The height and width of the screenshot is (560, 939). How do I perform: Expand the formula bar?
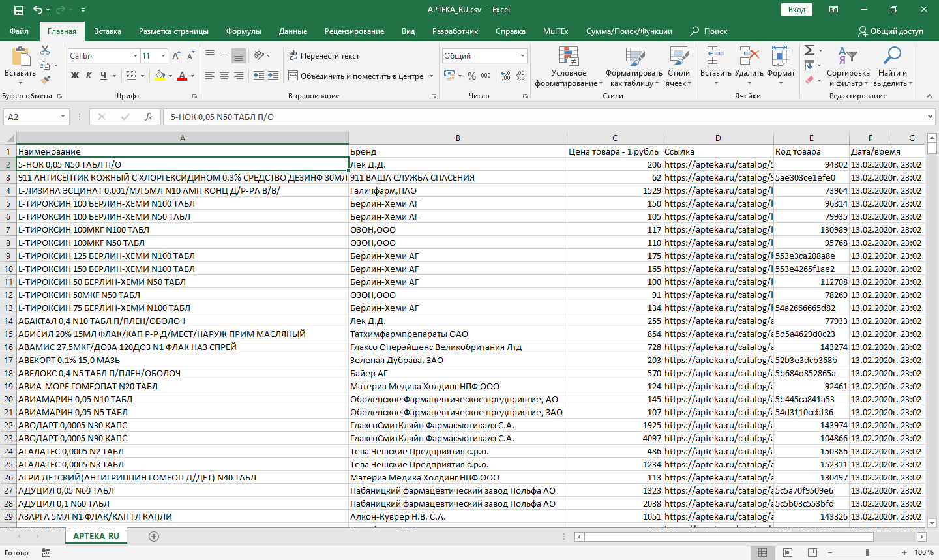[x=931, y=117]
